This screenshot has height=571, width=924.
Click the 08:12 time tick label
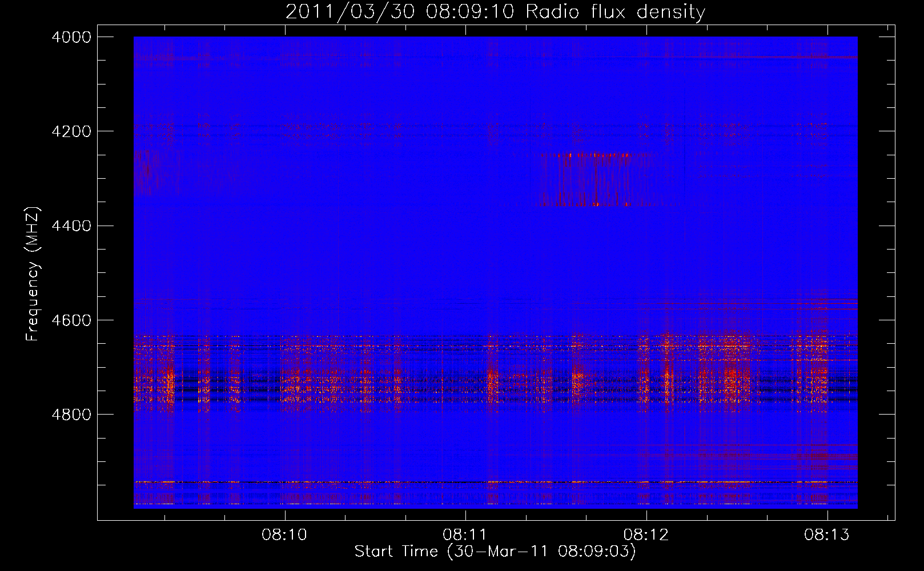click(646, 535)
